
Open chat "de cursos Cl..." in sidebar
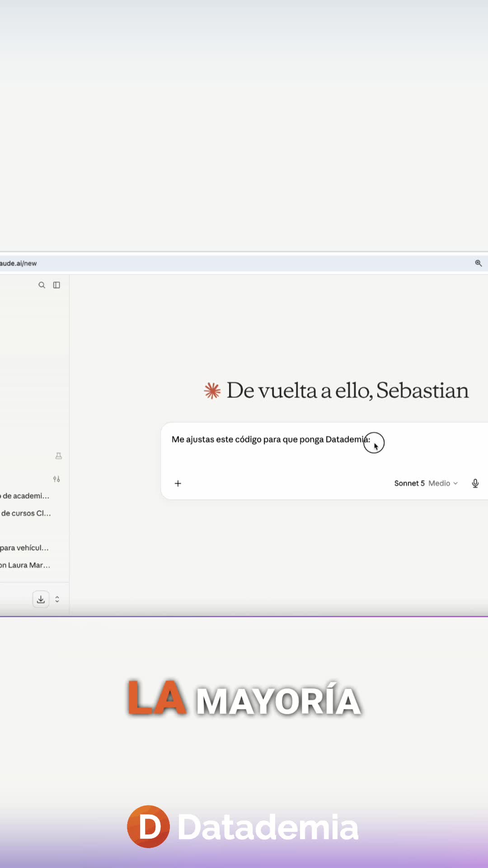(x=25, y=513)
